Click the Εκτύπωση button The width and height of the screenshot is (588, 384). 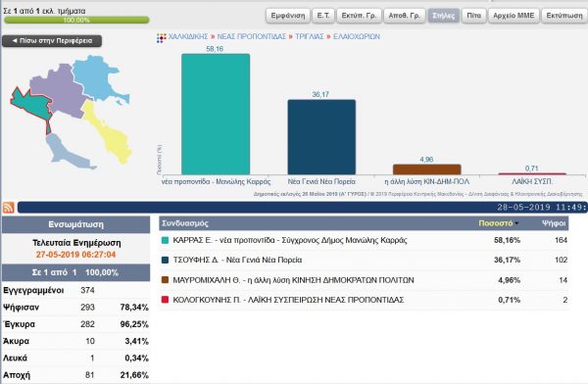(x=564, y=16)
